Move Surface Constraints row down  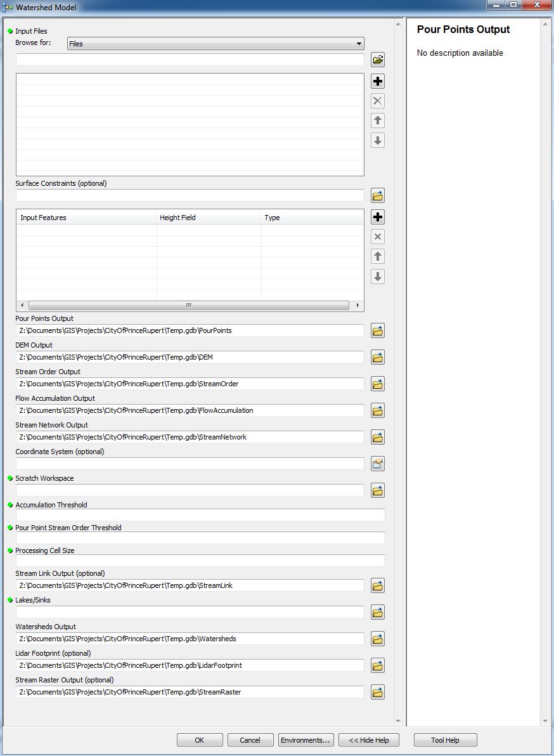click(x=378, y=277)
